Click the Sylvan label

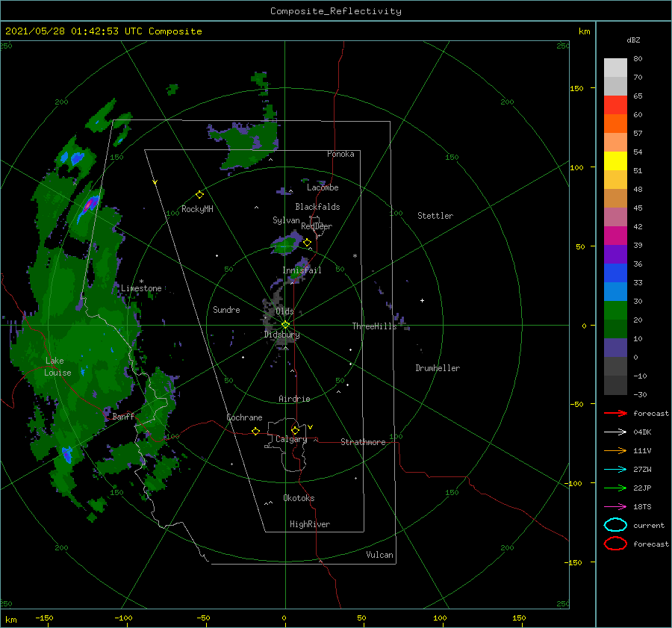point(286,220)
